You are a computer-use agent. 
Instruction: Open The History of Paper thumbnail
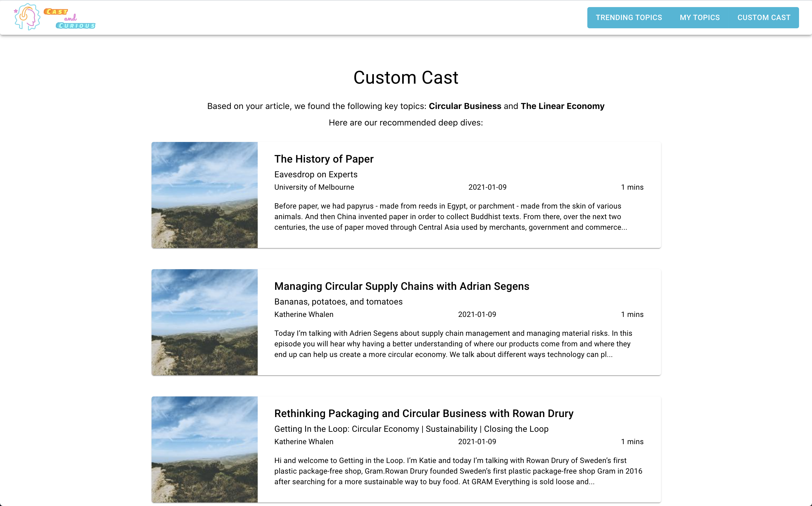point(204,195)
